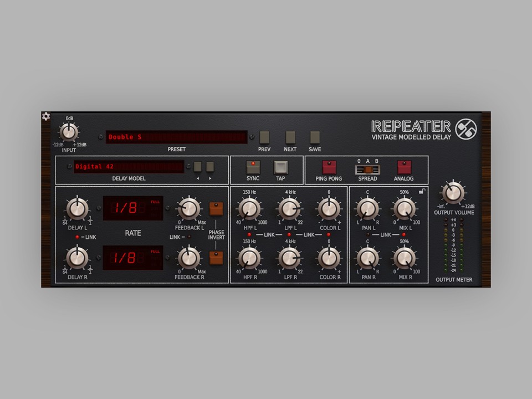The height and width of the screenshot is (399, 532).
Task: Click the FEEDBACK L knob
Action: point(189,209)
